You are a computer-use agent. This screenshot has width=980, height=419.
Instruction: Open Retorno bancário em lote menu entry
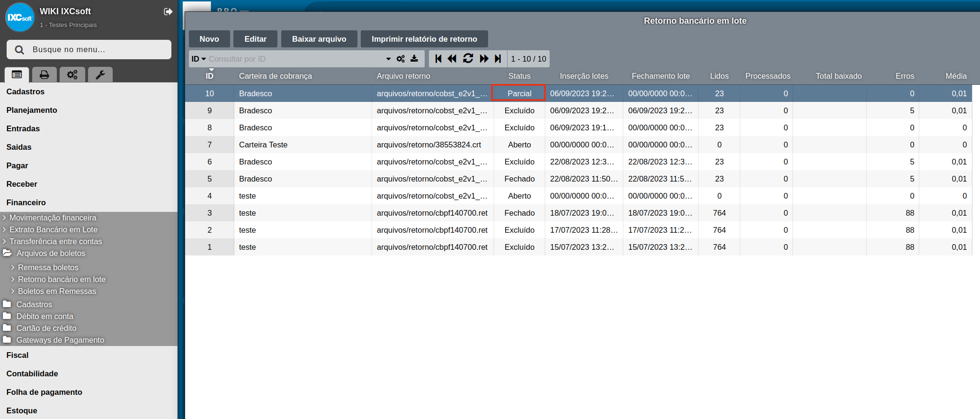(62, 279)
